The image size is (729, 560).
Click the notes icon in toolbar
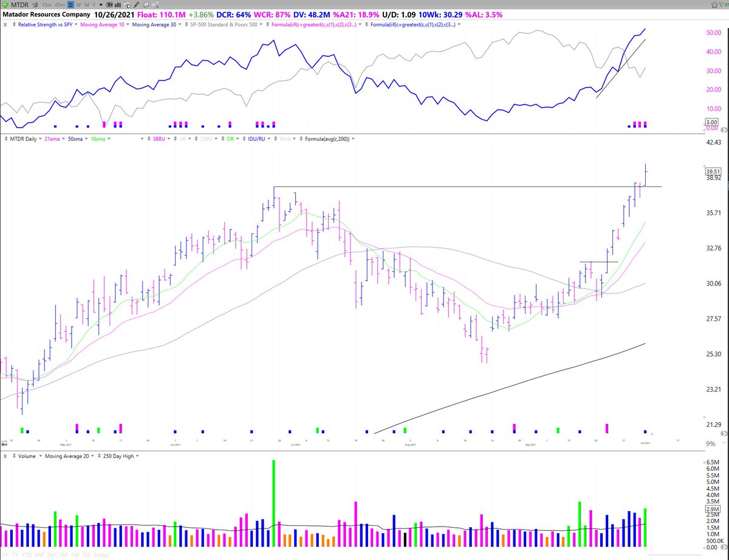pos(146,5)
